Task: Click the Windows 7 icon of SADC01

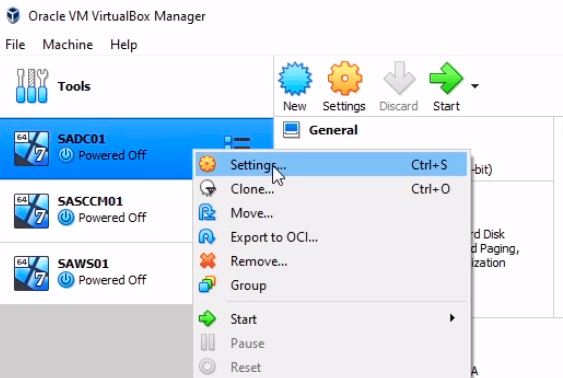Action: [31, 148]
